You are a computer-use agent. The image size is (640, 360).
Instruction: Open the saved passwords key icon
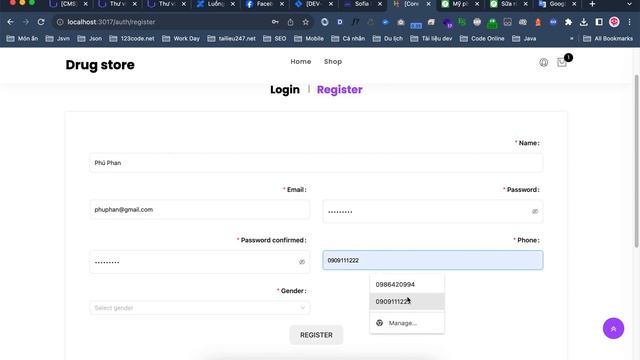[x=275, y=22]
